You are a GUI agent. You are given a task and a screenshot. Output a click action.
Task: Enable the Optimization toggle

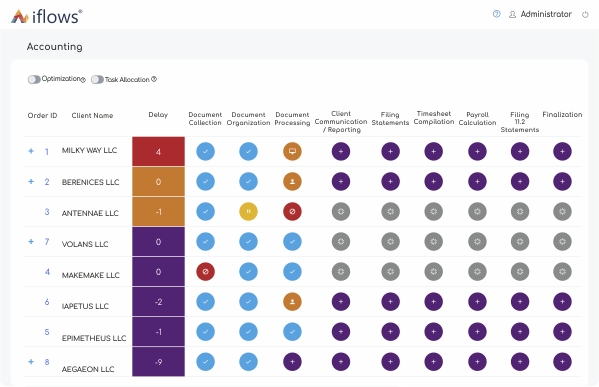point(34,79)
